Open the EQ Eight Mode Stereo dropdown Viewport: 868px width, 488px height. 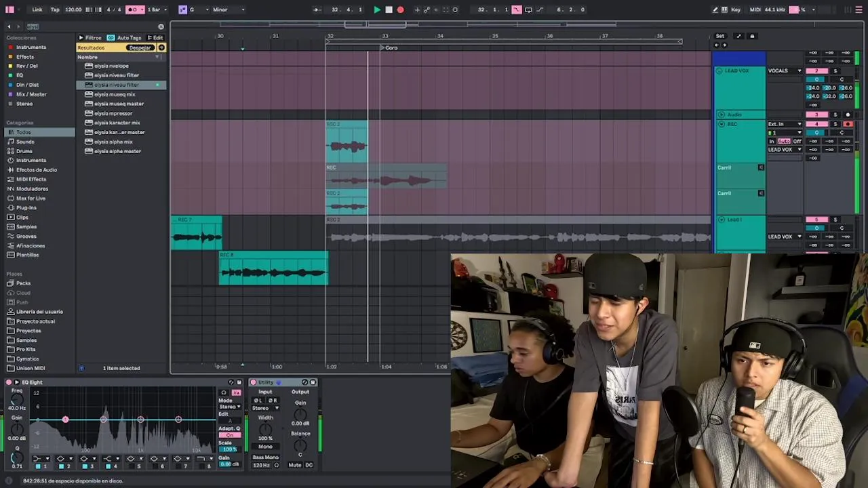[229, 407]
